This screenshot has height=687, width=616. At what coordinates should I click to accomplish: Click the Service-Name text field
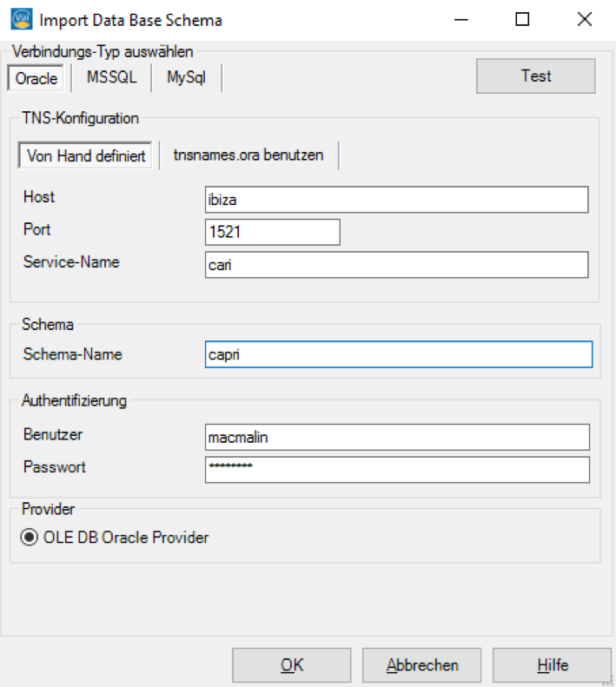click(397, 265)
